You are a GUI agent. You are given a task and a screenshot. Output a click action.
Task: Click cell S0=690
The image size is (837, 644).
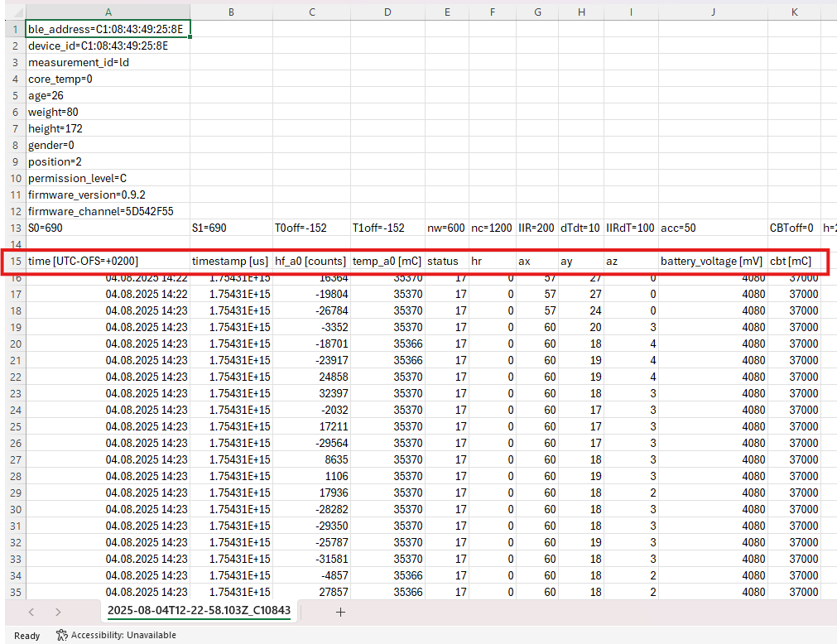coord(108,228)
